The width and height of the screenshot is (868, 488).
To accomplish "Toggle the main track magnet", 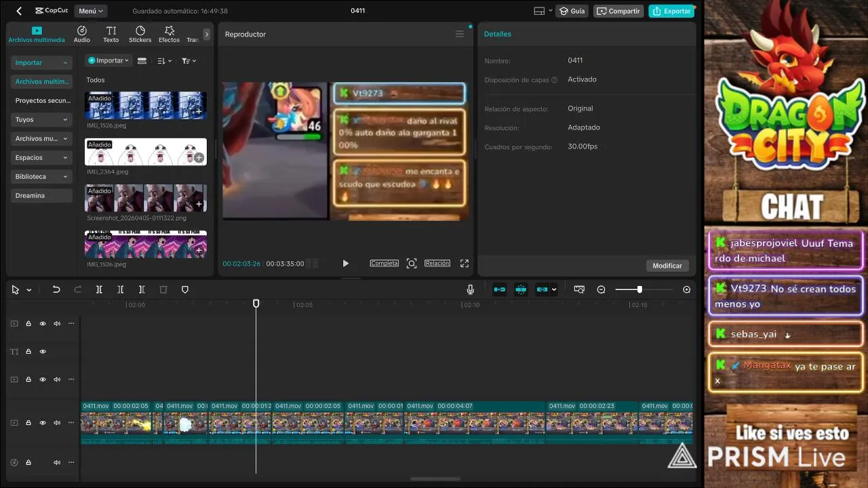I will point(500,289).
